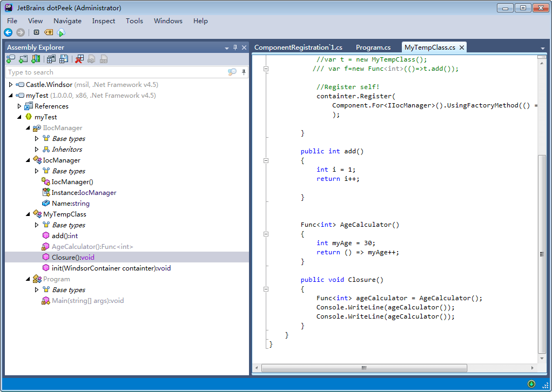Click the Navigate Back arrow in toolbar
552x392 pixels.
8,32
